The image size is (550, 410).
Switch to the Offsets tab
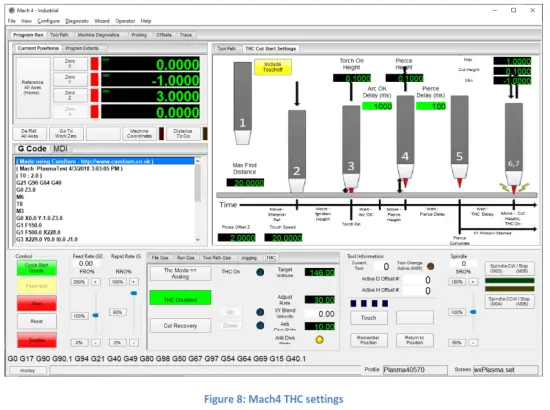pyautogui.click(x=164, y=35)
